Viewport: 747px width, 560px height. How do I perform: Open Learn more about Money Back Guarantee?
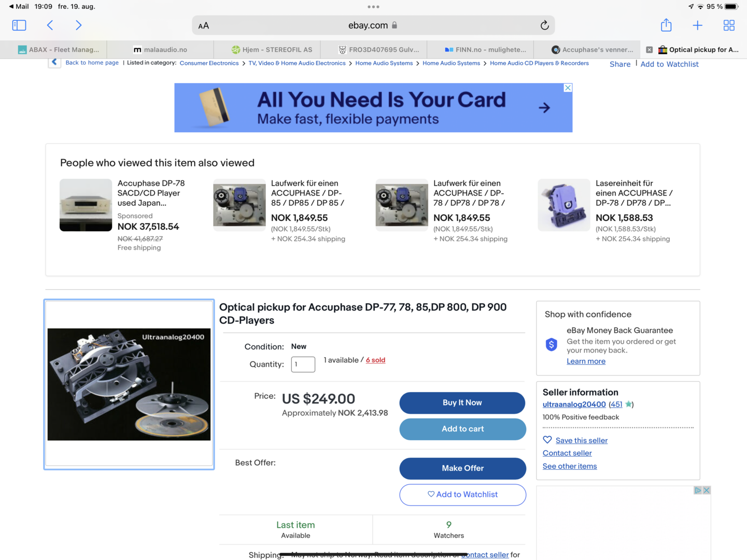point(586,361)
